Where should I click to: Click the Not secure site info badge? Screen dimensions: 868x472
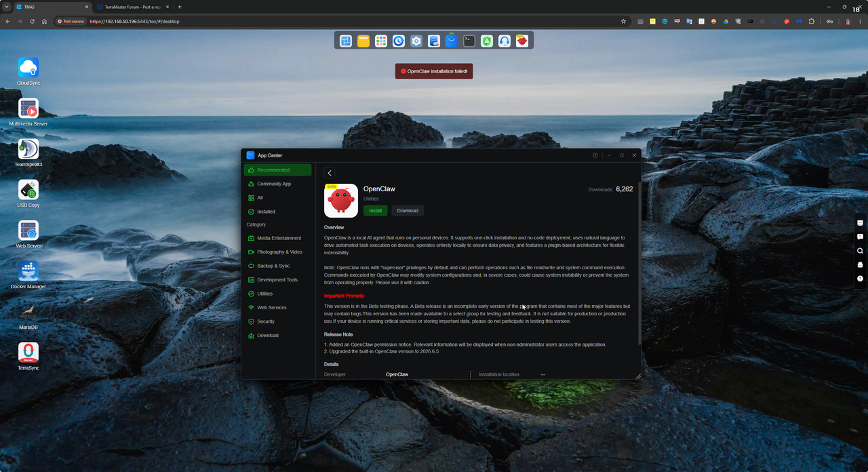(71, 21)
